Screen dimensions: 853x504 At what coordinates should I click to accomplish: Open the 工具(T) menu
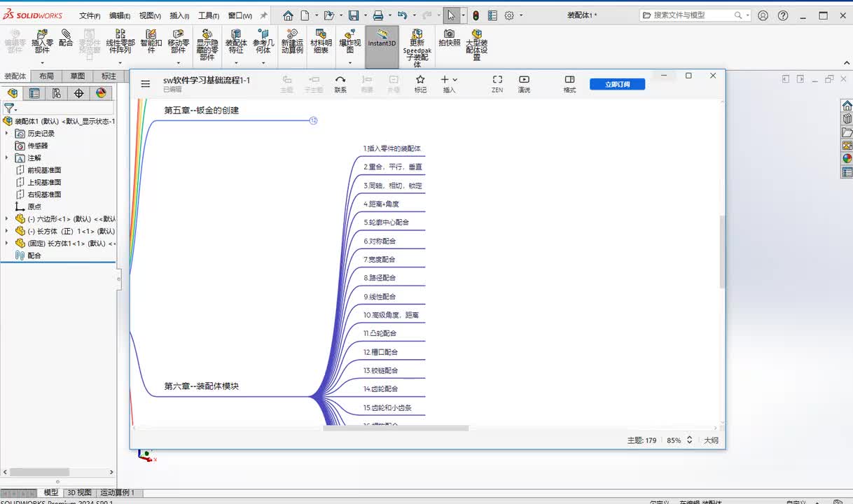coord(208,15)
